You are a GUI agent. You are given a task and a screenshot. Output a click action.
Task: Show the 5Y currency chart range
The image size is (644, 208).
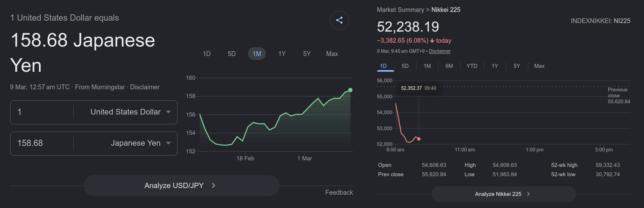307,54
